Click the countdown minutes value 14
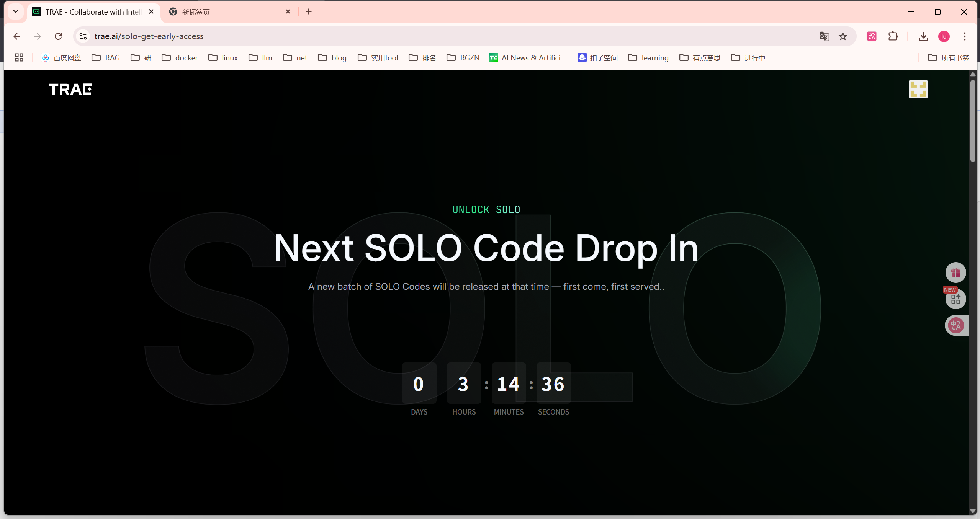The height and width of the screenshot is (519, 980). coord(508,384)
